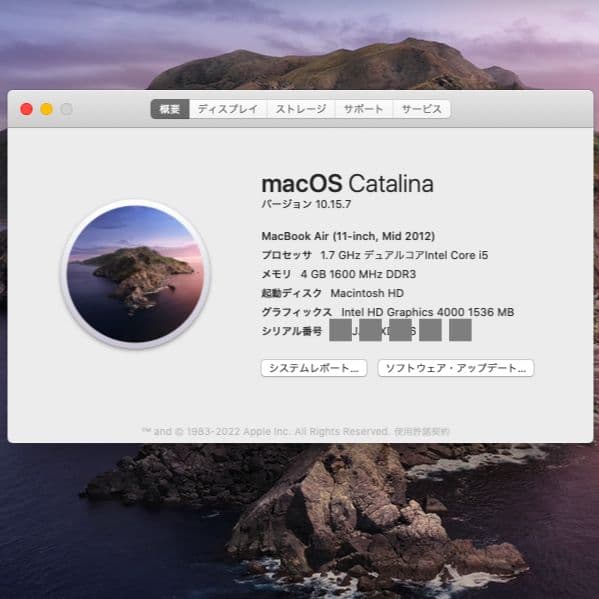Open the サービス tab
Image resolution: width=599 pixels, height=599 pixels.
422,109
